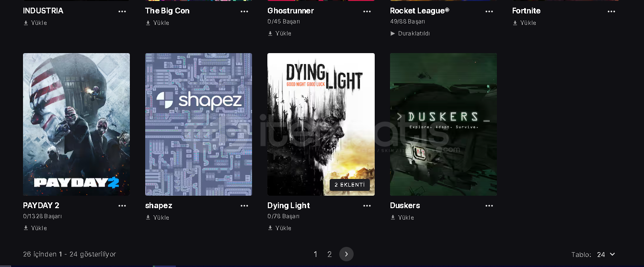Screen dimensions: 644x267
Task: Click the Yükle download link under Fortnite
Action: [x=524, y=23]
